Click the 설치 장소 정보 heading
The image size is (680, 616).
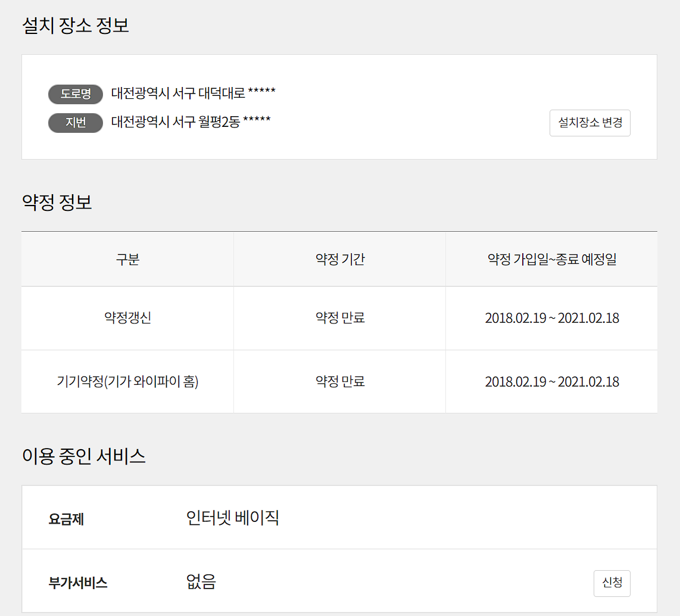[76, 26]
